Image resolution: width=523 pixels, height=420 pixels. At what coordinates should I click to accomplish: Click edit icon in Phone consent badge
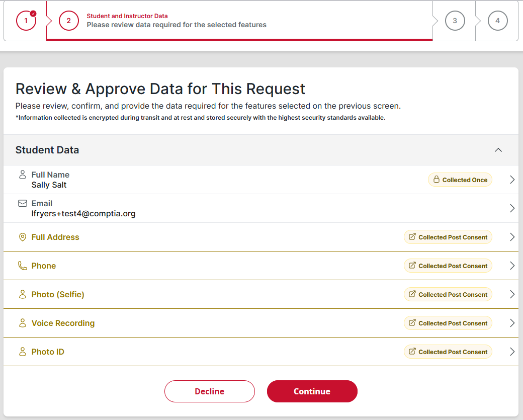click(x=412, y=265)
